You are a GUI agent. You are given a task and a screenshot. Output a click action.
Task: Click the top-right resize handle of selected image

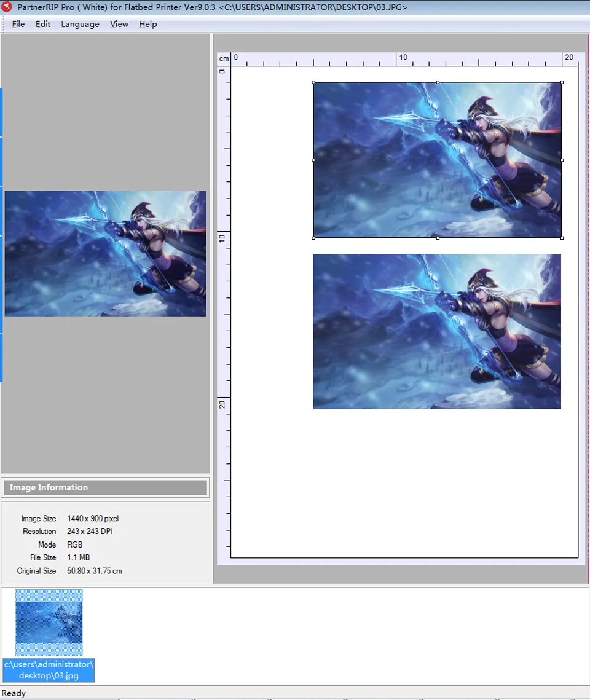(562, 82)
